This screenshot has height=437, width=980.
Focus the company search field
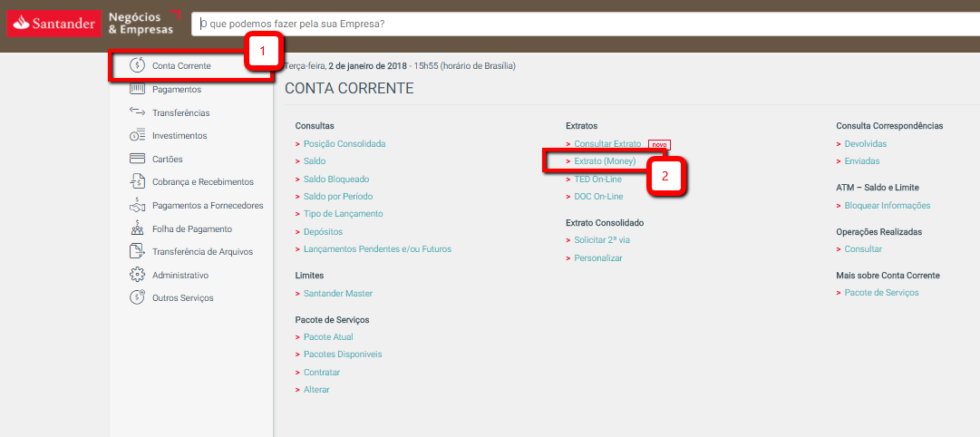pos(586,24)
